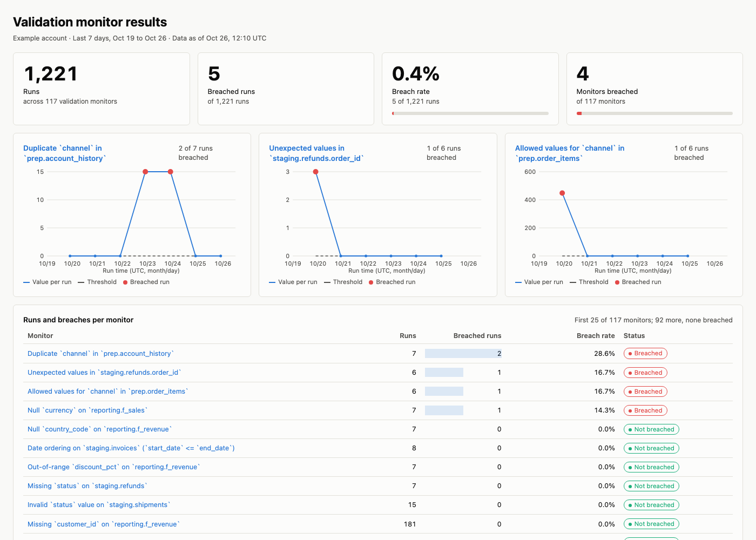Viewport: 756px width, 540px height.
Task: Click Breached status badge for Null `currency` row
Action: click(x=646, y=410)
